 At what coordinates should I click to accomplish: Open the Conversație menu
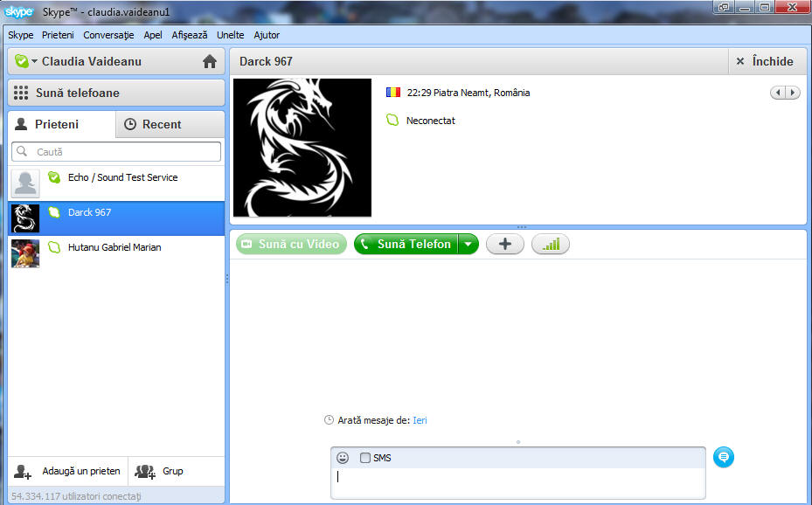point(108,35)
